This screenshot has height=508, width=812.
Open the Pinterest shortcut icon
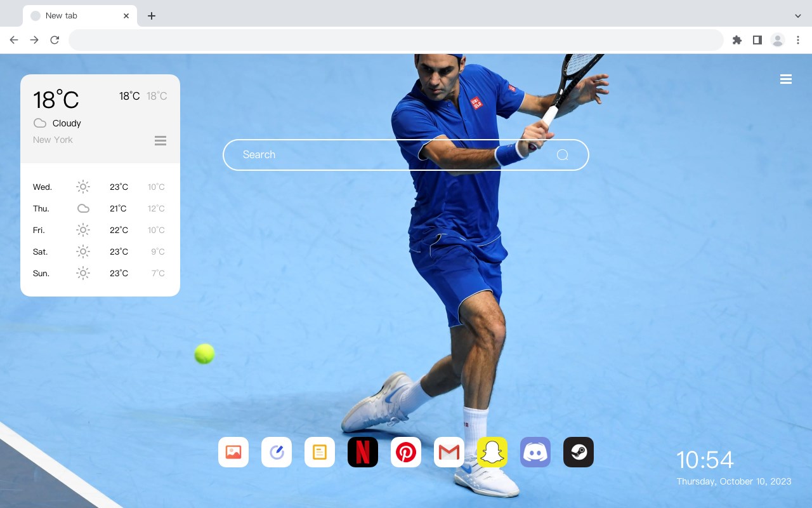tap(406, 452)
